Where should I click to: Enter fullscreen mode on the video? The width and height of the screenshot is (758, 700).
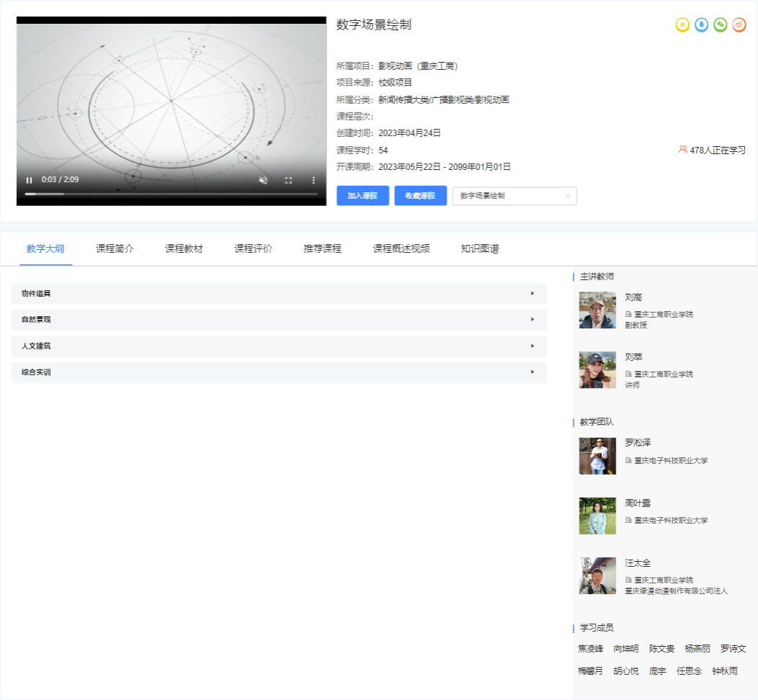tap(288, 180)
